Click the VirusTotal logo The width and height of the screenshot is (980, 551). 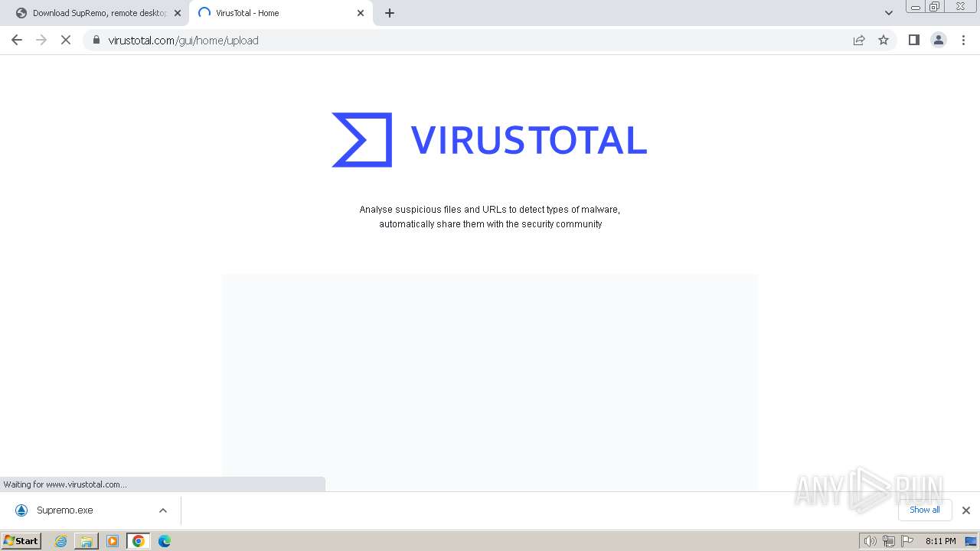pyautogui.click(x=489, y=140)
